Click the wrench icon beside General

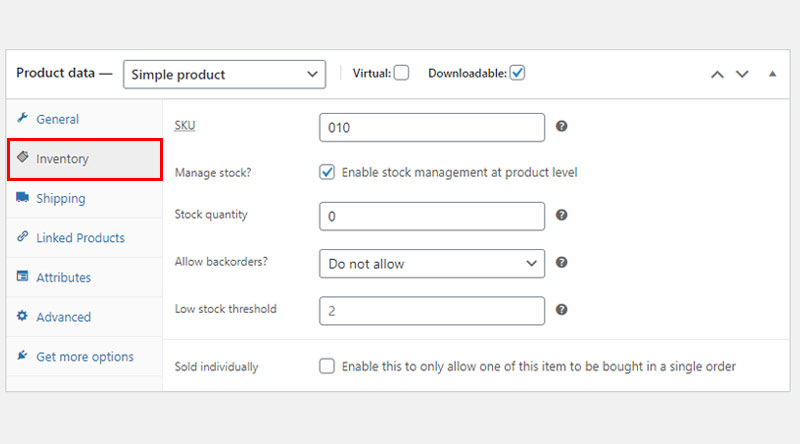point(22,118)
